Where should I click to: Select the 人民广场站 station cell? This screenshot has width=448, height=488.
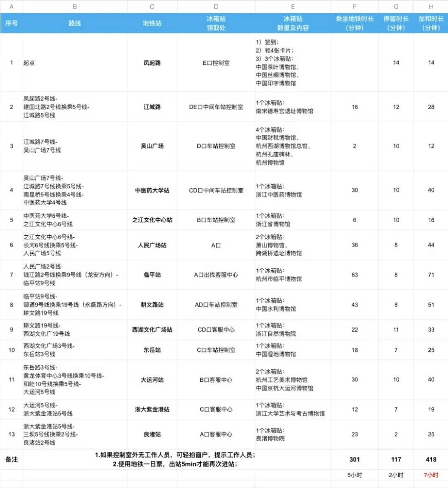(x=152, y=245)
